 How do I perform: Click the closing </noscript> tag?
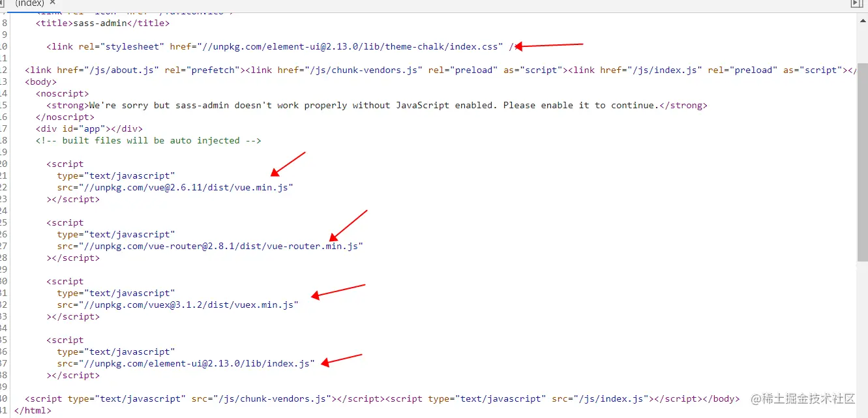point(65,117)
